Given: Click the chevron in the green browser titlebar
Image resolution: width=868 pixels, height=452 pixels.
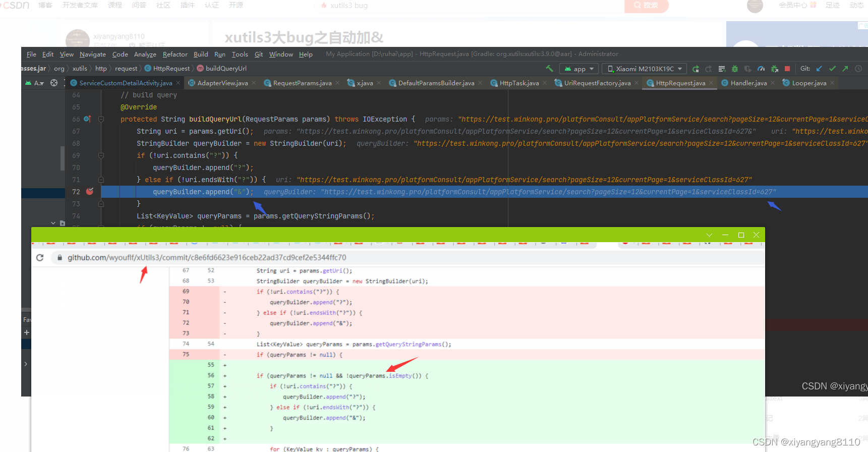Looking at the screenshot, I should (x=709, y=235).
